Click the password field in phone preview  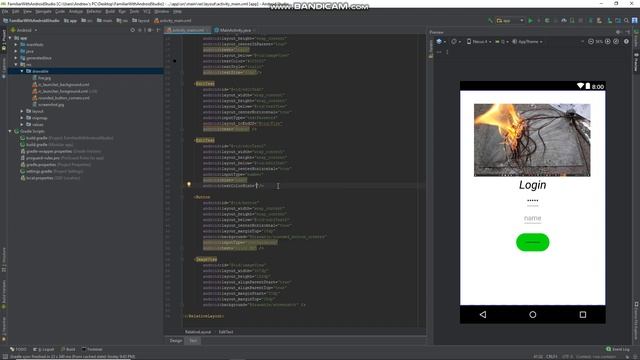tap(533, 201)
